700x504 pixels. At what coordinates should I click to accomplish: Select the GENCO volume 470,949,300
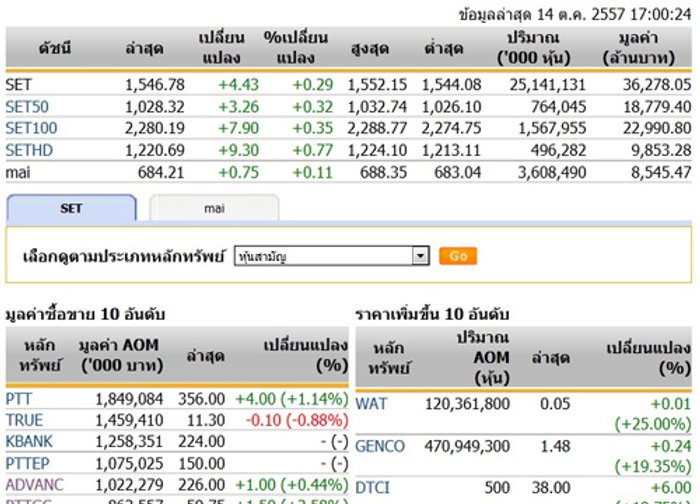[x=467, y=446]
